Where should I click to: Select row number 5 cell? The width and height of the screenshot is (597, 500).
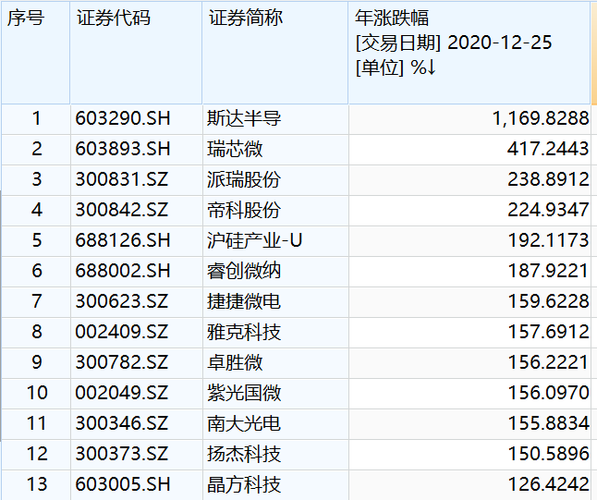click(x=37, y=240)
